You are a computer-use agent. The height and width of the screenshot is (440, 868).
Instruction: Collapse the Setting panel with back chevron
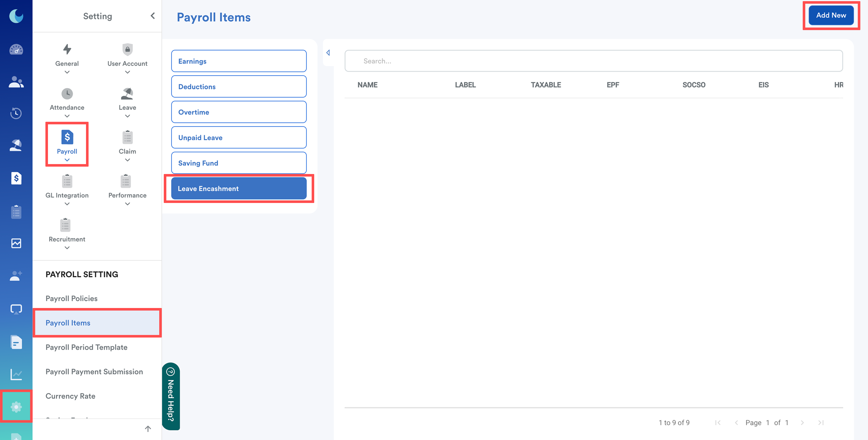153,16
